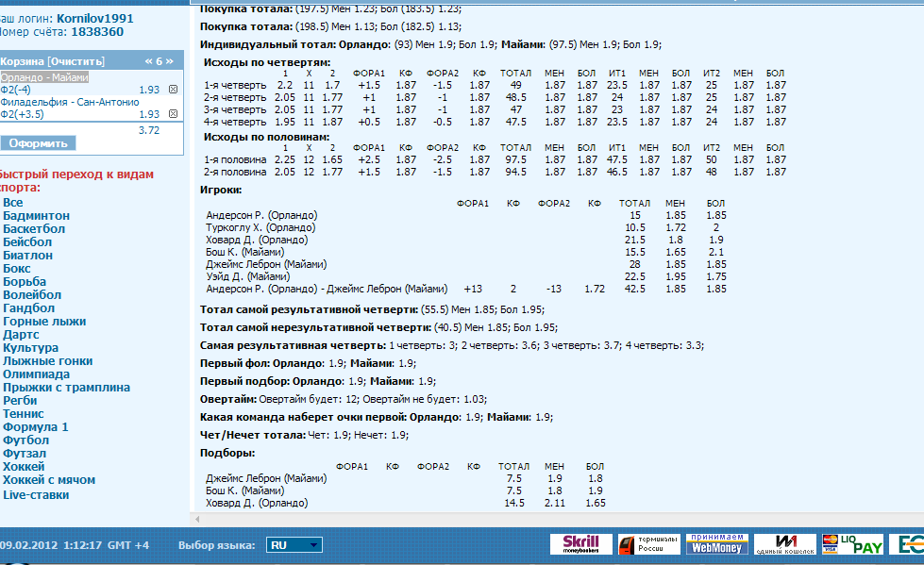
Task: Open the Хоккей section
Action: [x=24, y=467]
